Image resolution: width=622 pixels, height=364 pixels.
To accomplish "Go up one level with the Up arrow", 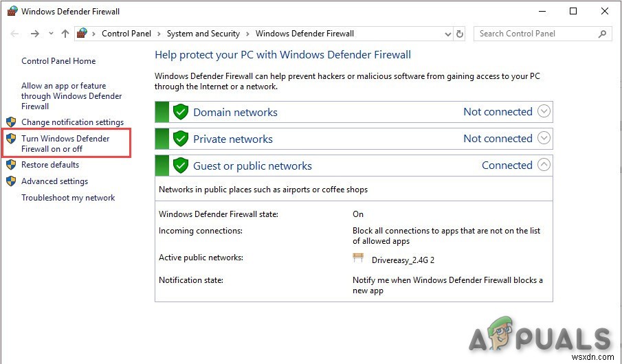I will click(x=65, y=34).
